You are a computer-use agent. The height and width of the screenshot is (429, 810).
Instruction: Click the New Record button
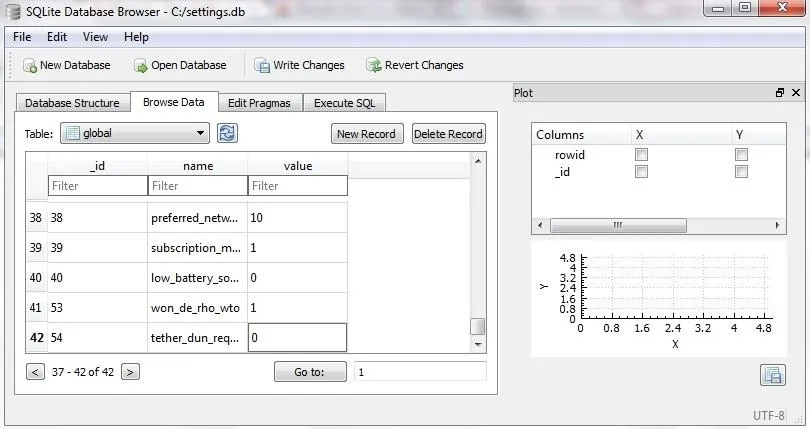pyautogui.click(x=366, y=134)
